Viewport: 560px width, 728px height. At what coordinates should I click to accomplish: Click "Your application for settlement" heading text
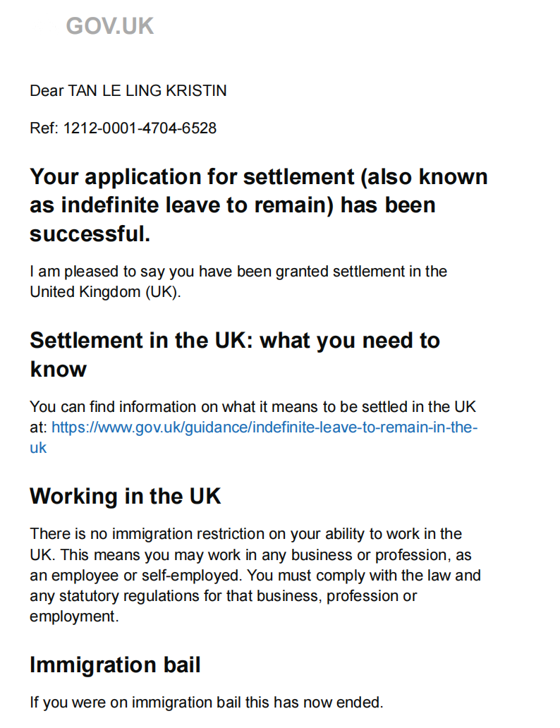point(190,176)
